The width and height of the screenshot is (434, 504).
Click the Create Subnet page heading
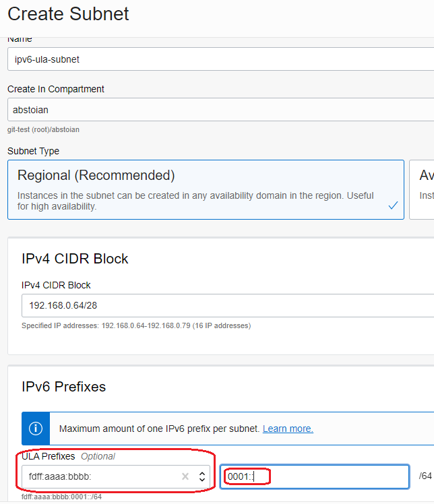[68, 13]
